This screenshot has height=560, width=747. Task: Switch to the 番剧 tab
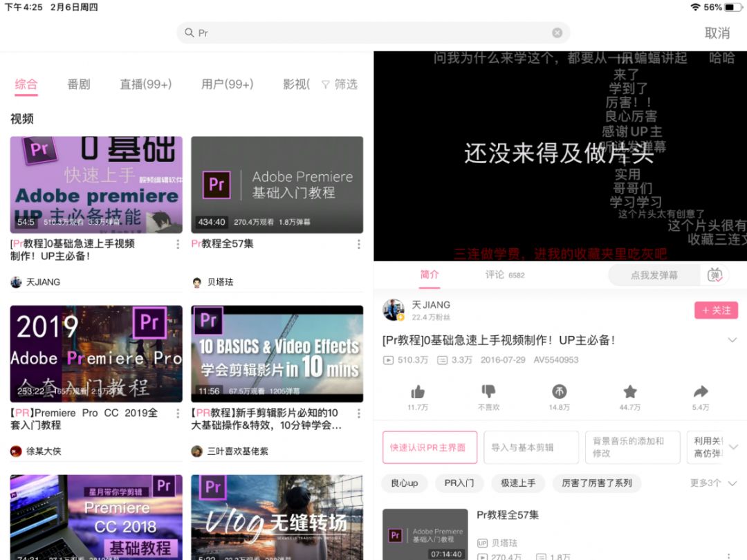pyautogui.click(x=79, y=84)
